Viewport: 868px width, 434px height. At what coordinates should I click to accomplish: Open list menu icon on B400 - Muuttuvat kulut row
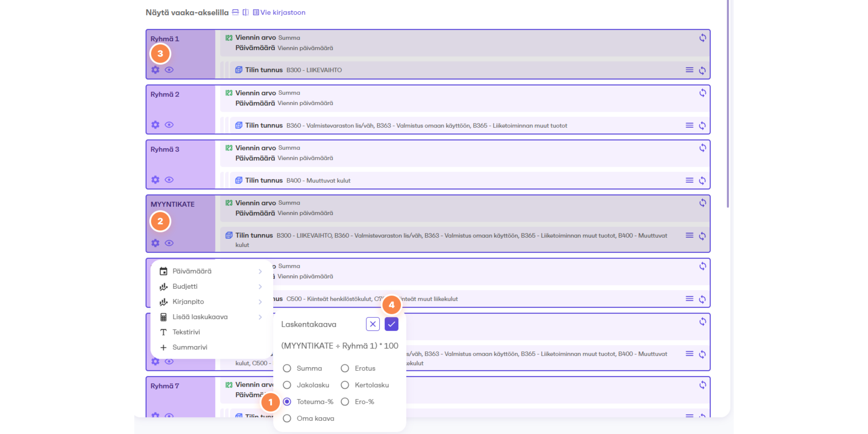(689, 180)
